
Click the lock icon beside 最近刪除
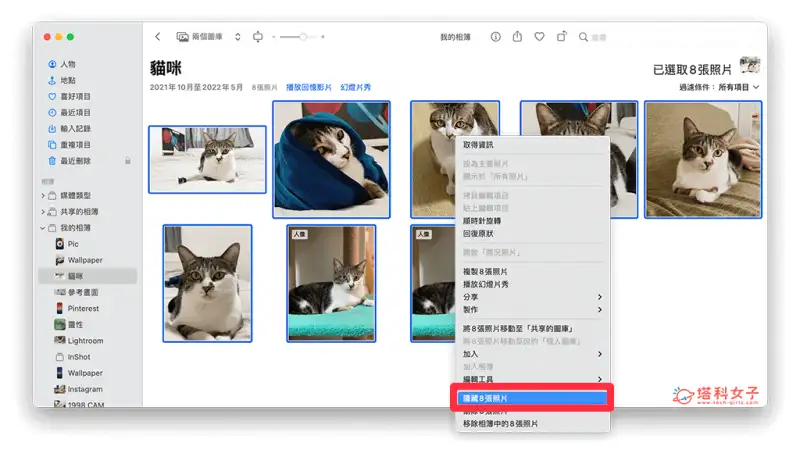coord(128,161)
